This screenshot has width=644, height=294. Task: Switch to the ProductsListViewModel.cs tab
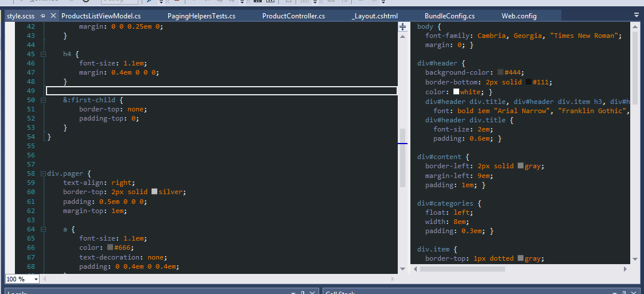[x=101, y=17]
